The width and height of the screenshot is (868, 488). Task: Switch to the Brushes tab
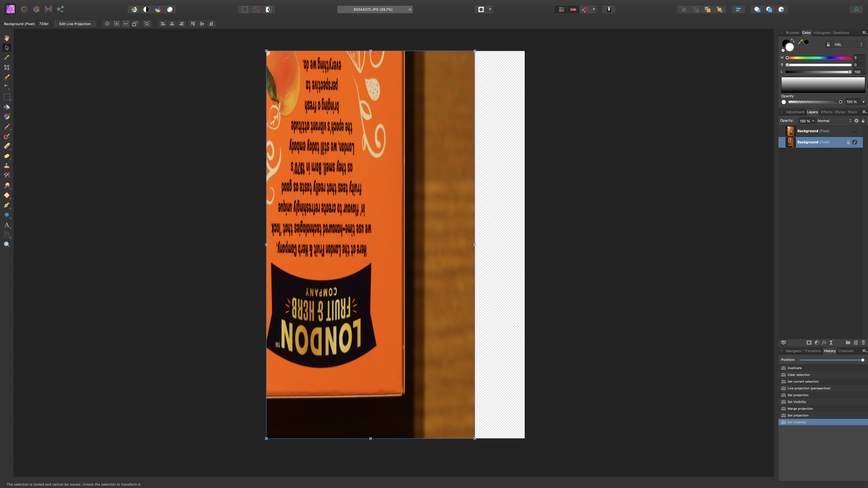point(792,33)
